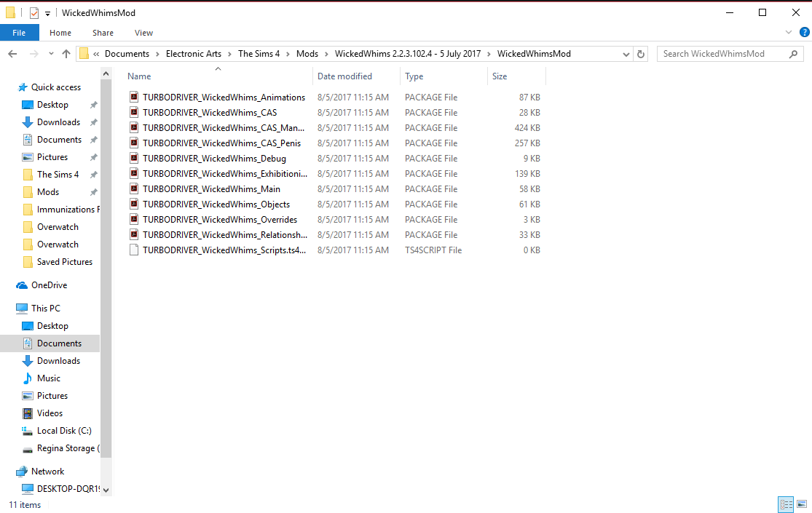Select WickedWhims_CAS_Penis file row name

pyautogui.click(x=221, y=143)
